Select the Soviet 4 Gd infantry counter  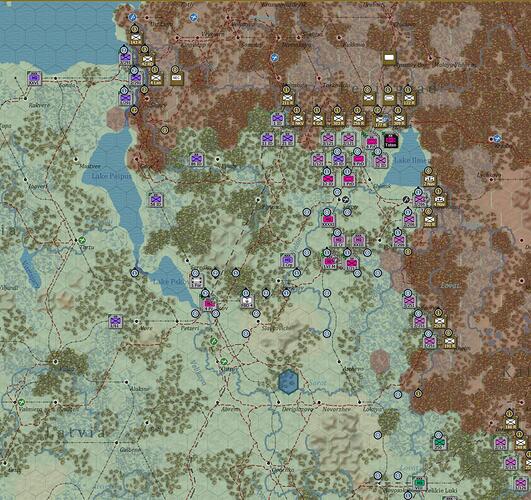coord(318,119)
